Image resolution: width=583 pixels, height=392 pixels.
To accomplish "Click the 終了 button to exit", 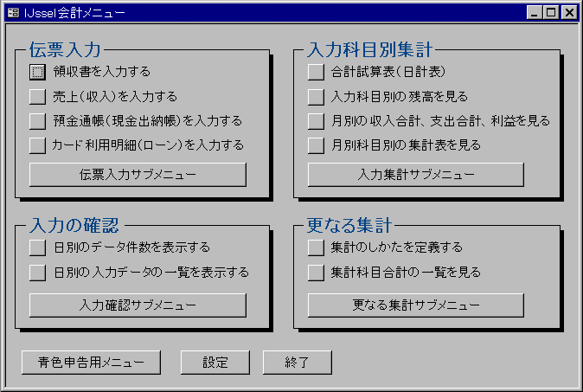I will tap(298, 363).
